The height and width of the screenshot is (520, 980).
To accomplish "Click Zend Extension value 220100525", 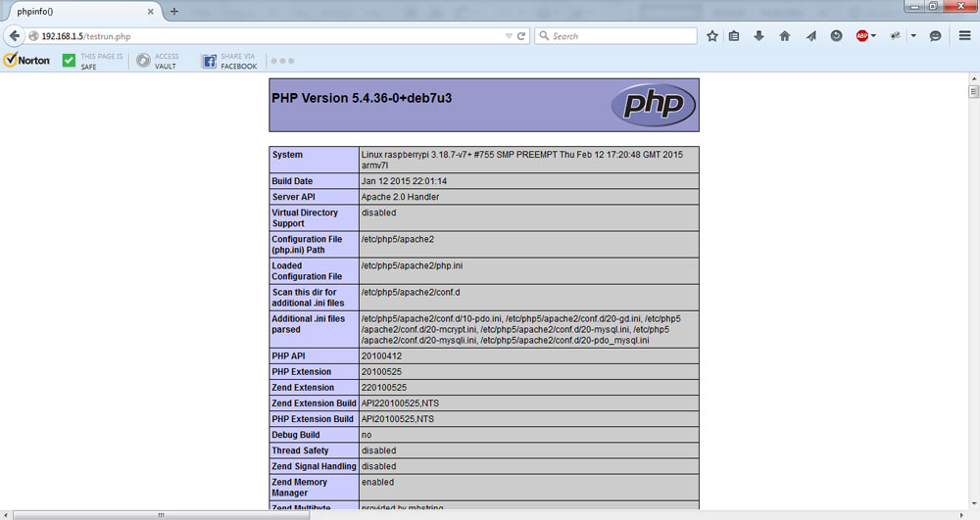I will click(x=384, y=387).
